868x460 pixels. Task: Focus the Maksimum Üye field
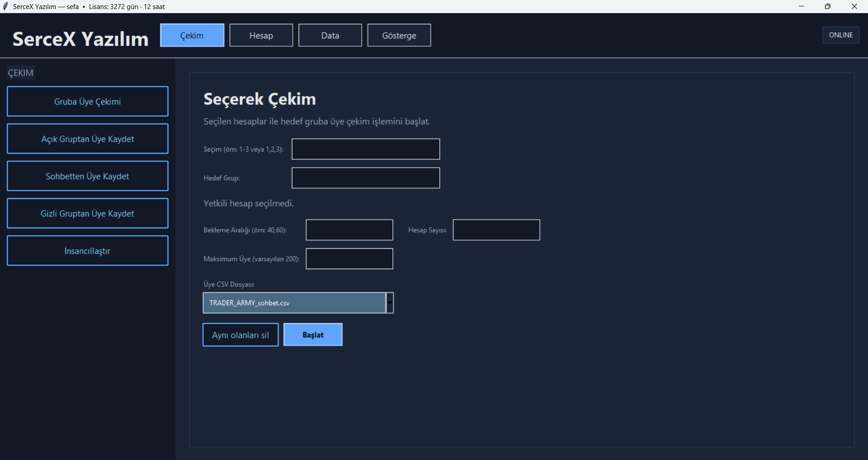(x=349, y=259)
